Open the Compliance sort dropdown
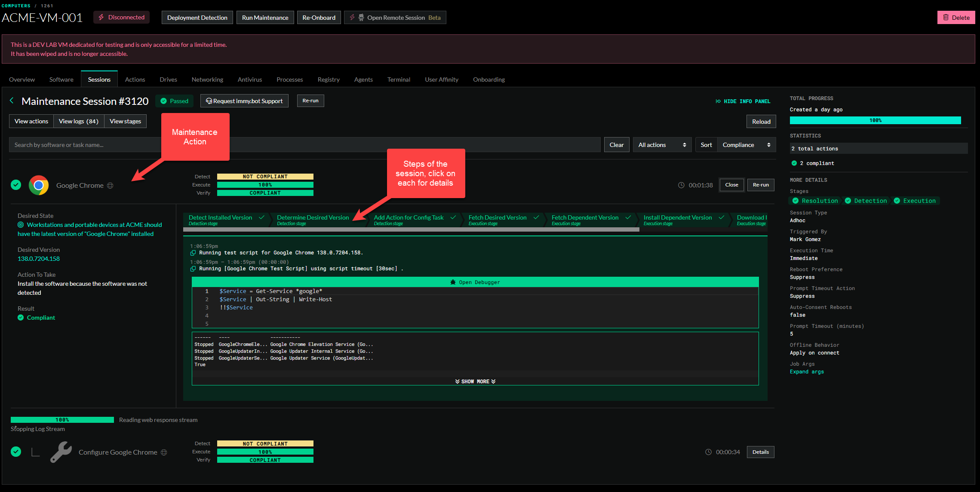The image size is (980, 492). 746,145
